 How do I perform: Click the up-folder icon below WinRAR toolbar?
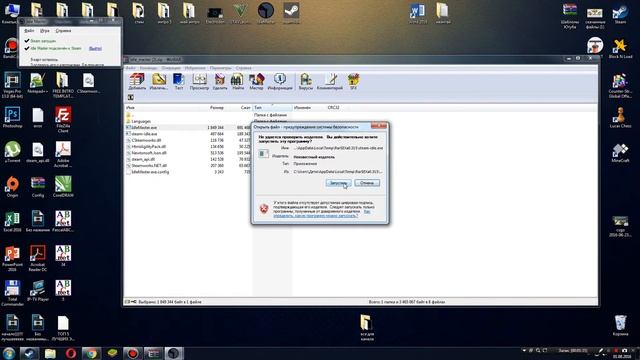coord(131,98)
